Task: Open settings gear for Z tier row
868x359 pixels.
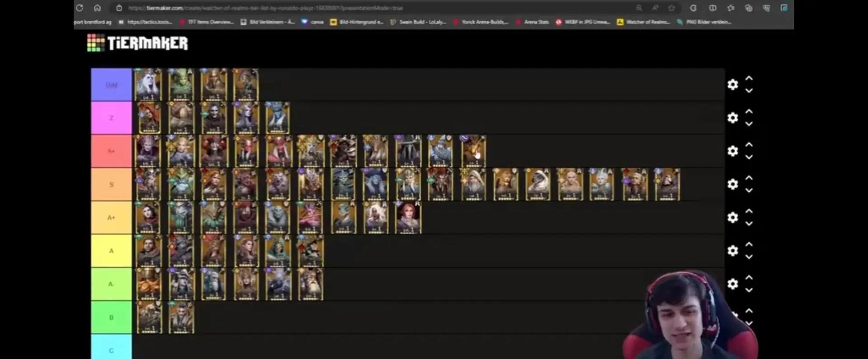Action: 733,118
